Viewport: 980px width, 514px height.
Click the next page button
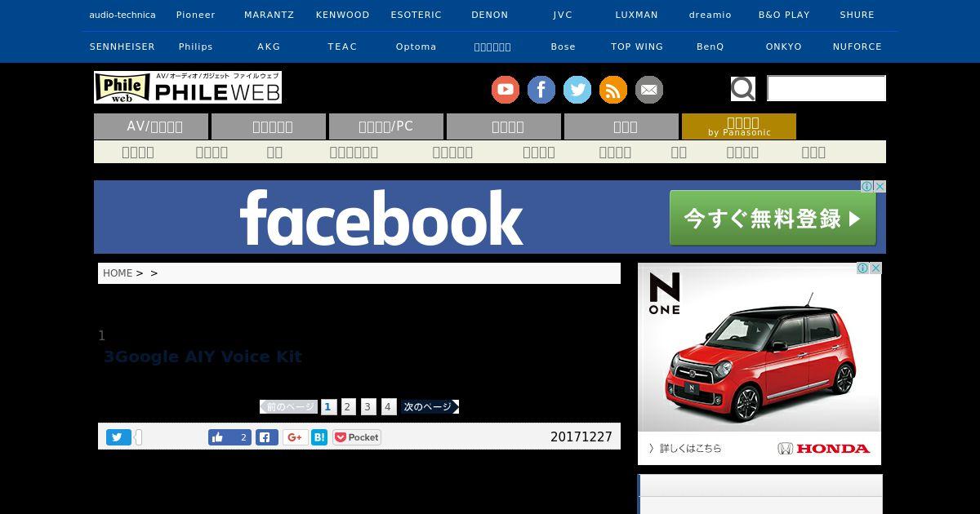[430, 407]
